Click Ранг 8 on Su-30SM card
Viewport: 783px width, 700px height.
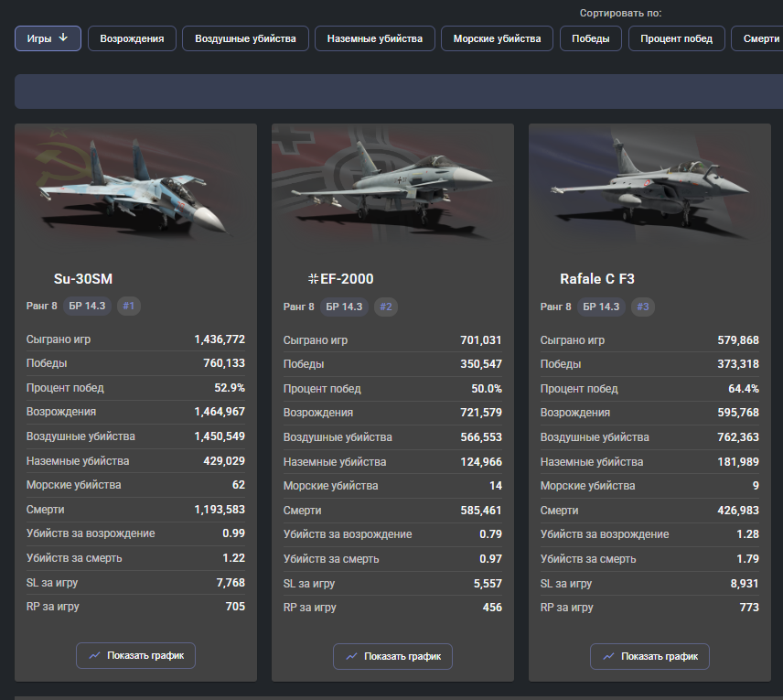click(41, 306)
